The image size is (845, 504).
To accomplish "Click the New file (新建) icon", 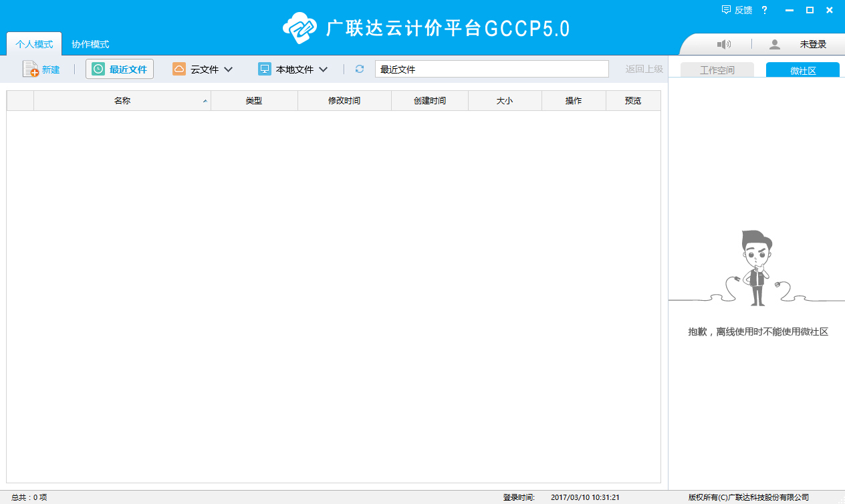I will (x=31, y=69).
